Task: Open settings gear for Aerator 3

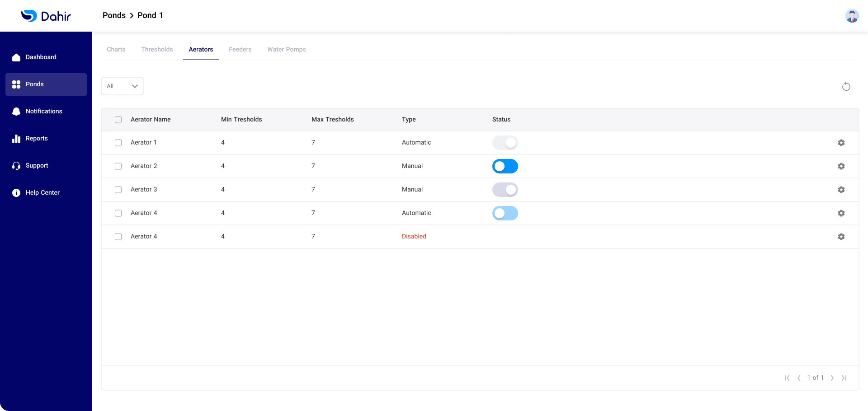Action: [841, 190]
